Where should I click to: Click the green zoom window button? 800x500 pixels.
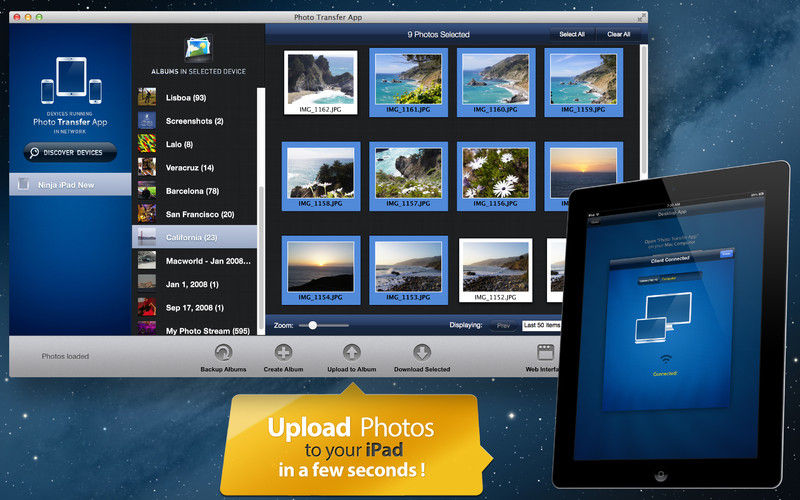pos(39,17)
